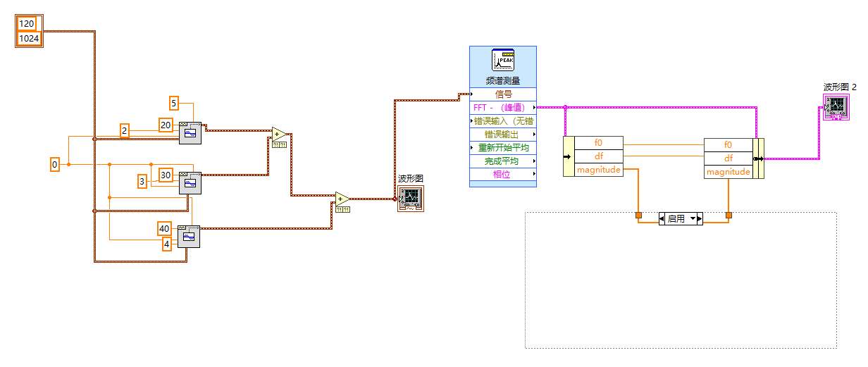The width and height of the screenshot is (868, 367).
Task: Select the numeric constant 20
Action: 166,125
